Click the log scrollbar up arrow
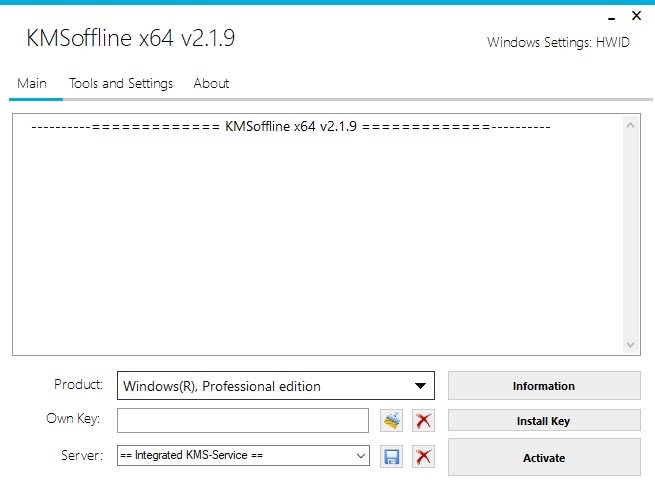The image size is (655, 491). click(631, 125)
